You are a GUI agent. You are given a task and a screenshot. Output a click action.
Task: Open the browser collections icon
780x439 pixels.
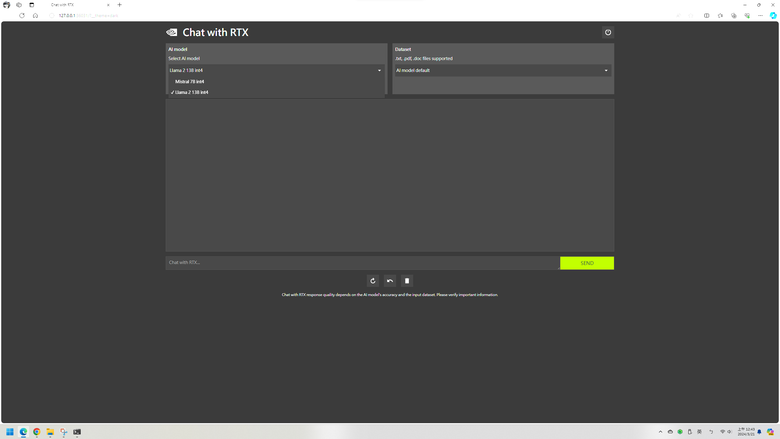point(734,15)
